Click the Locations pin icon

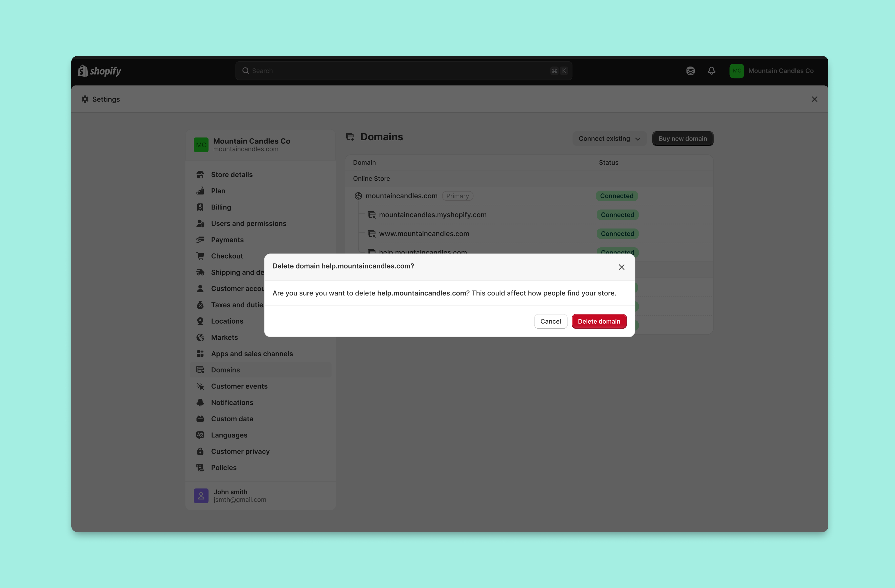click(x=200, y=321)
